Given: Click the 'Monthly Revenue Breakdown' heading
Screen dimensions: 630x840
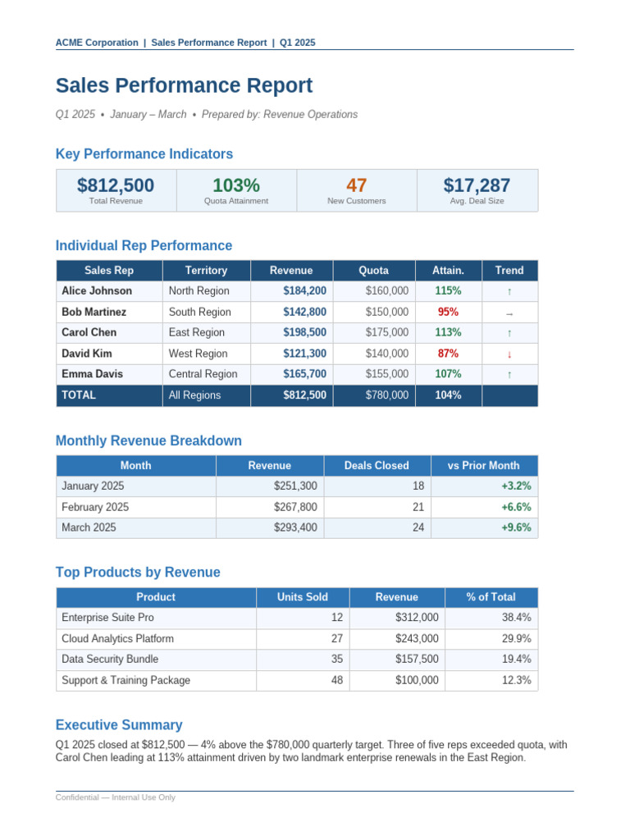Looking at the screenshot, I should tap(148, 441).
